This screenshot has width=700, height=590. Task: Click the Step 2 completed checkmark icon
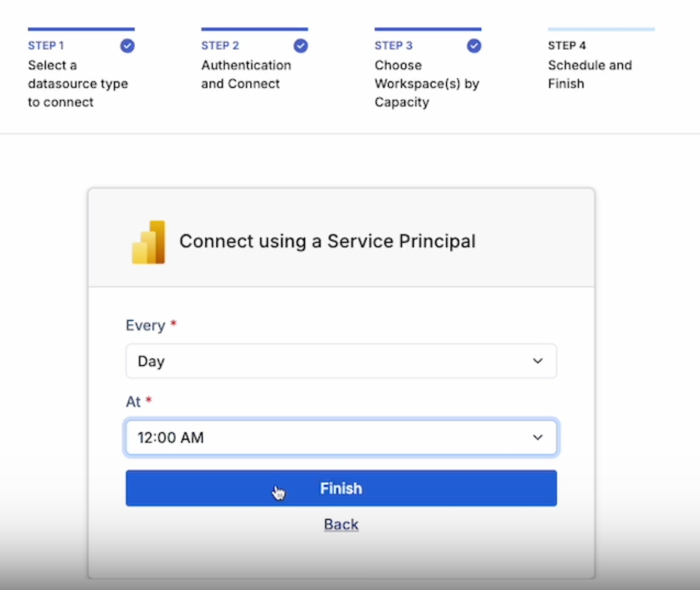tap(301, 46)
